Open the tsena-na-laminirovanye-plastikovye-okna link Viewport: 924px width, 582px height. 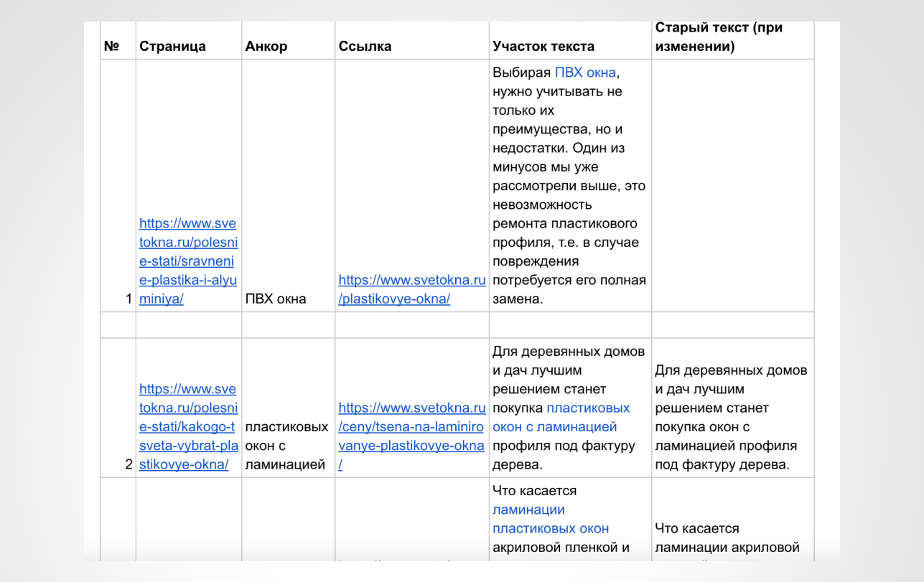pos(412,436)
